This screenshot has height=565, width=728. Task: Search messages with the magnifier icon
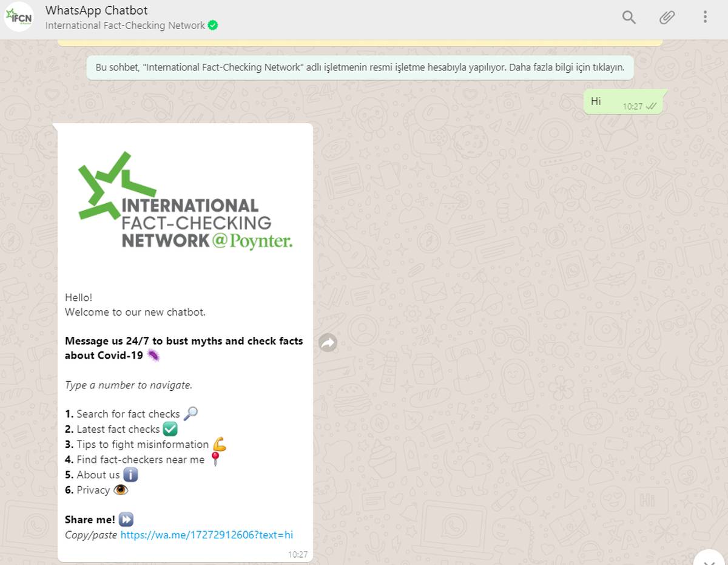click(629, 17)
